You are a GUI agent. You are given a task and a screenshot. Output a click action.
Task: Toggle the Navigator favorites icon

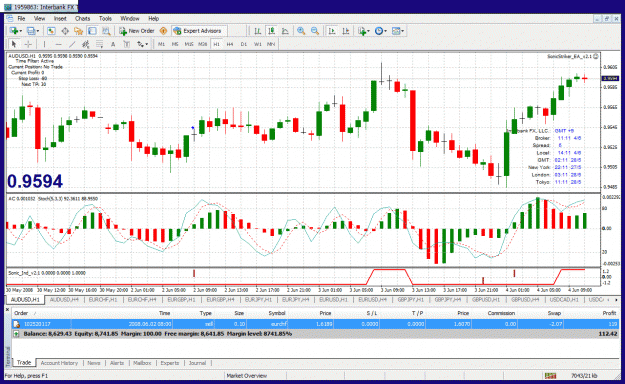(x=79, y=31)
